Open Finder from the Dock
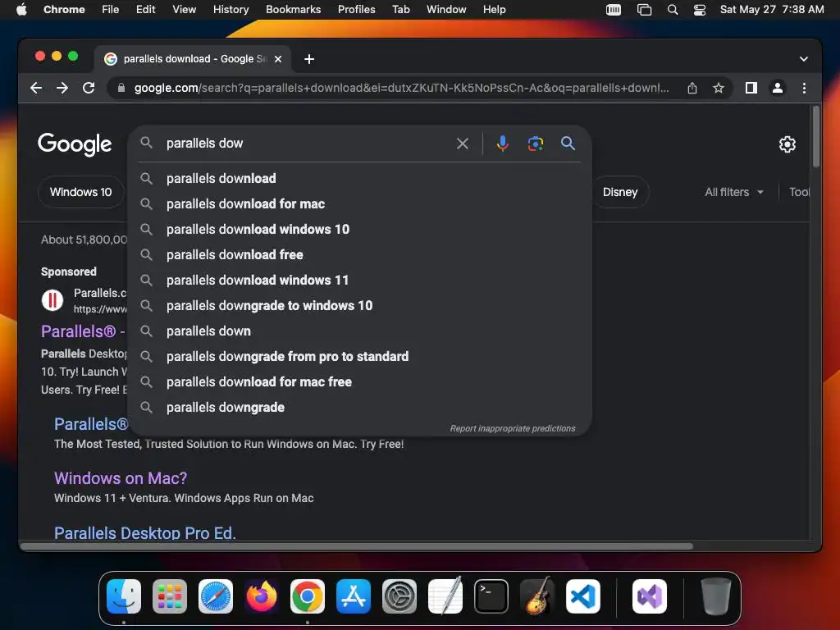The width and height of the screenshot is (840, 630). [124, 596]
